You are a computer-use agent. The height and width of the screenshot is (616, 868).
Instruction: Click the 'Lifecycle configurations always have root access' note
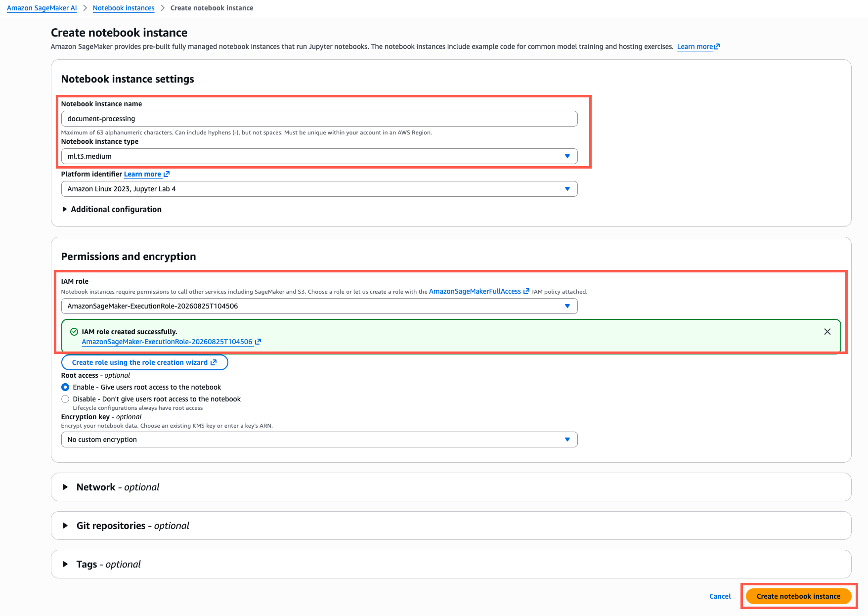(x=138, y=408)
